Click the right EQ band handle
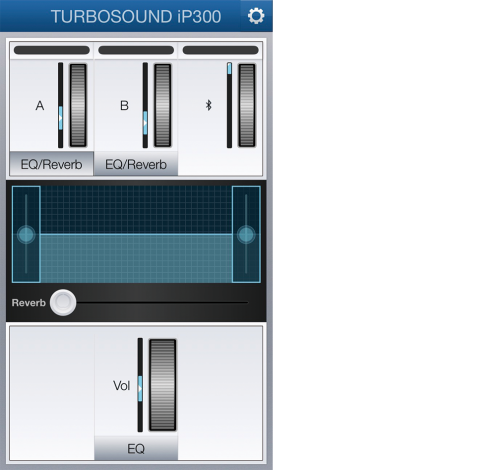496x470 pixels. (x=246, y=234)
